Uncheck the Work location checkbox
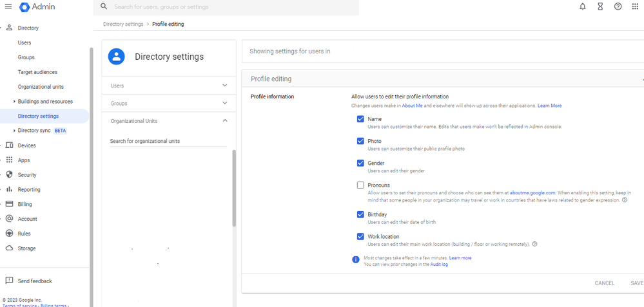 [x=360, y=236]
